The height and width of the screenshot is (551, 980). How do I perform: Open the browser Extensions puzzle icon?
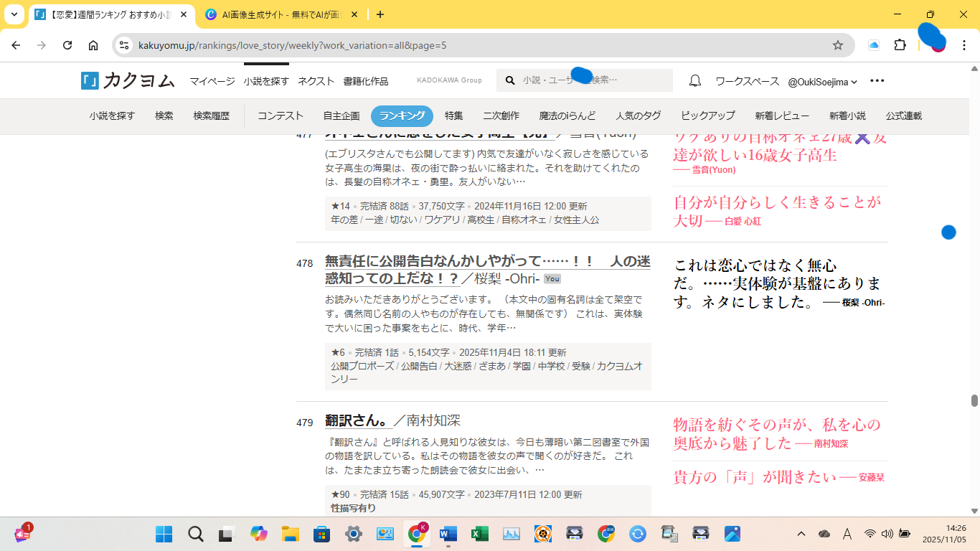(900, 45)
